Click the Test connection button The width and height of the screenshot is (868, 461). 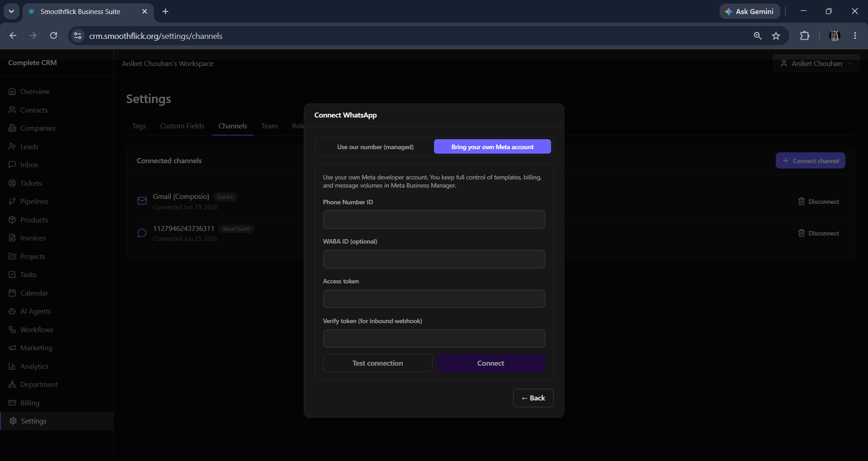[377, 363]
